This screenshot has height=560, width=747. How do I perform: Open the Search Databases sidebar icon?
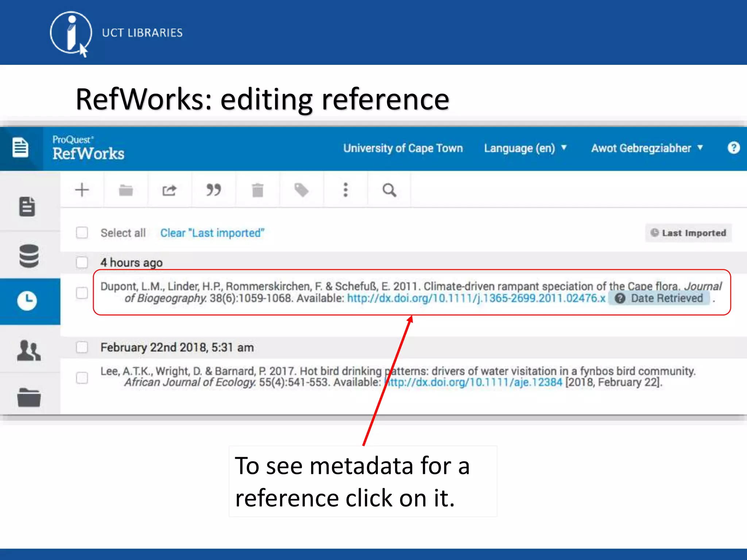[29, 256]
